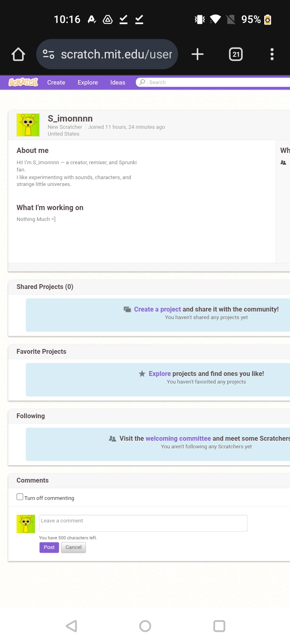Open the welcoming committee link
The height and width of the screenshot is (644, 290).
click(x=178, y=438)
